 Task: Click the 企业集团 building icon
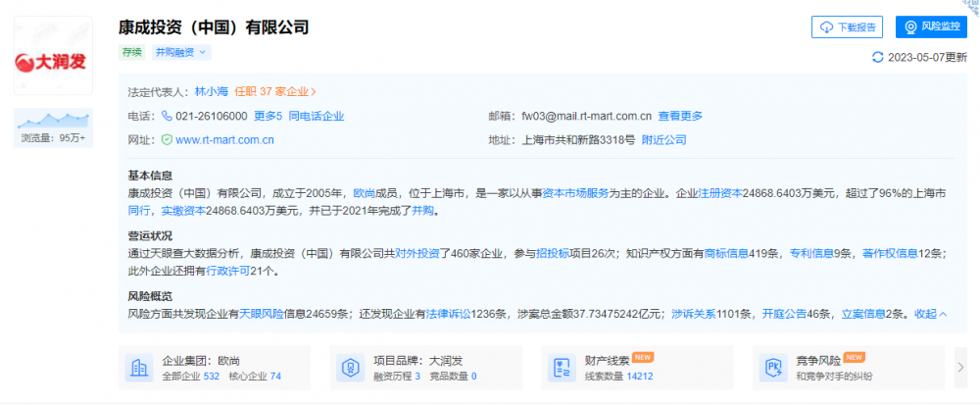pos(139,368)
